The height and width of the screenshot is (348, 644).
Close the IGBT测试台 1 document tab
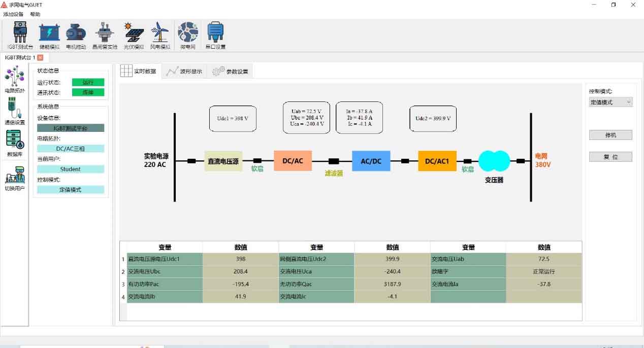(40, 58)
